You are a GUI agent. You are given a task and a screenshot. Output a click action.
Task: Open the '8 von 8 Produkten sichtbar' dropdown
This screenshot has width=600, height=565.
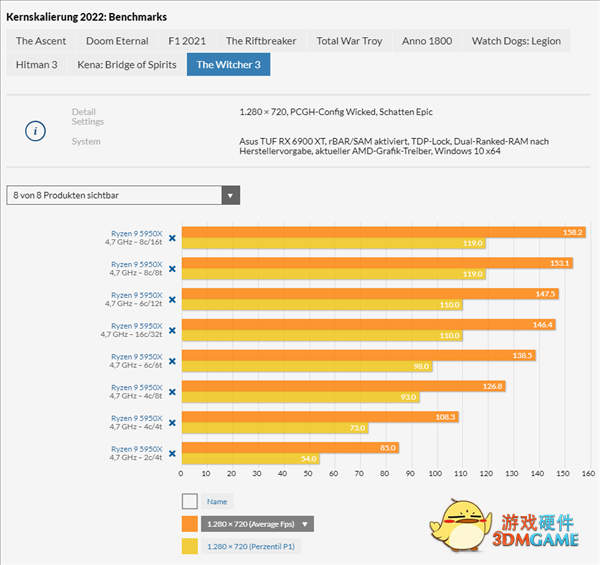tap(123, 195)
